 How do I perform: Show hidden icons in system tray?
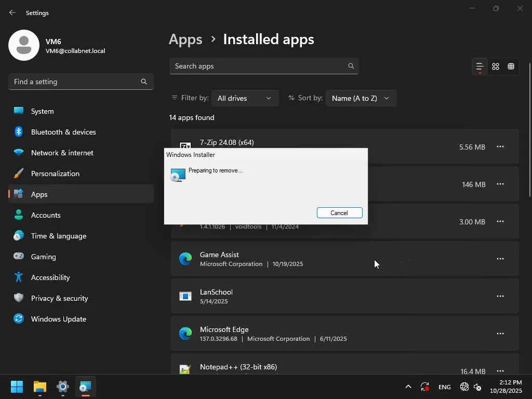408,387
